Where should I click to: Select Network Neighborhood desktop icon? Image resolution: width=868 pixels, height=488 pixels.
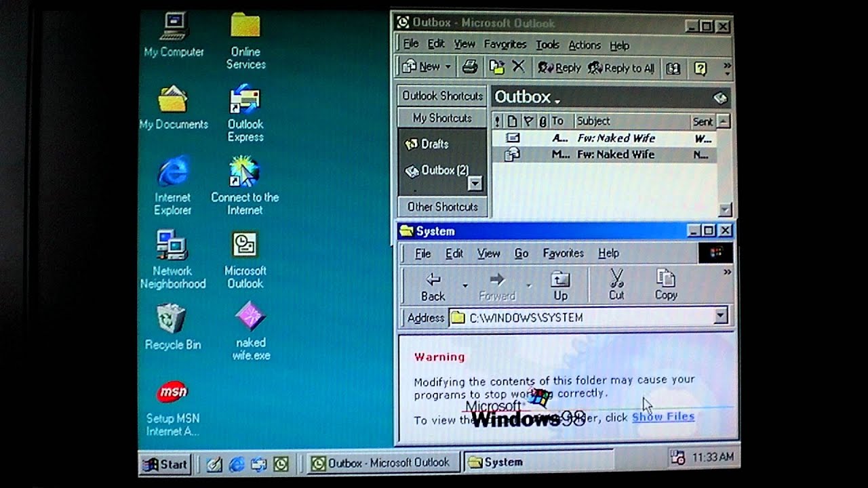tap(173, 259)
